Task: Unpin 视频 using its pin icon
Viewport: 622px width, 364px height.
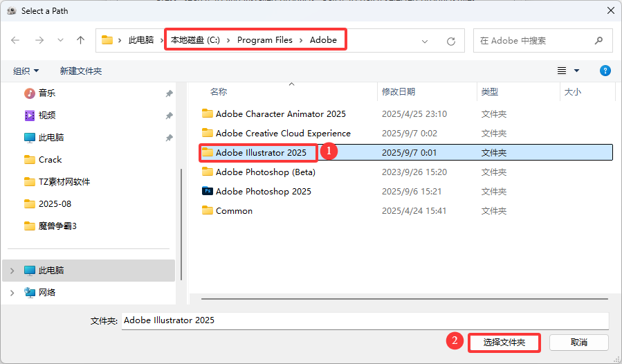Action: click(x=170, y=116)
